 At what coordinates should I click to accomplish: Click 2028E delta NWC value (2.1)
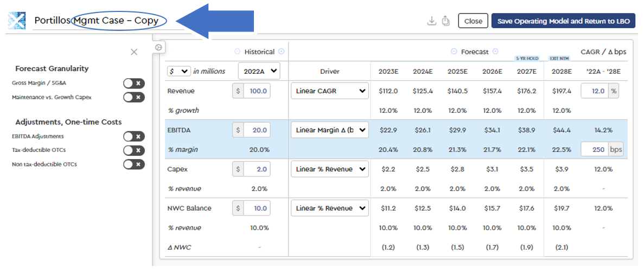click(x=562, y=247)
